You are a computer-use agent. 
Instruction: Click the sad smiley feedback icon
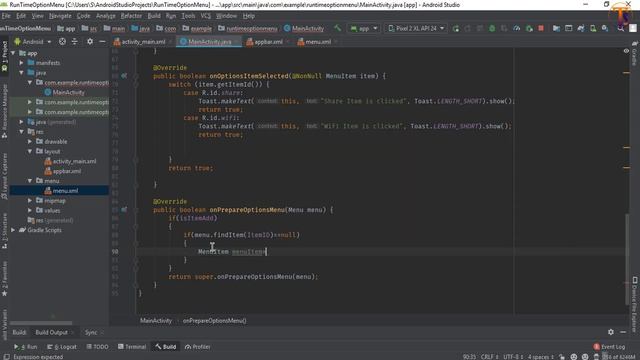[x=585, y=357]
